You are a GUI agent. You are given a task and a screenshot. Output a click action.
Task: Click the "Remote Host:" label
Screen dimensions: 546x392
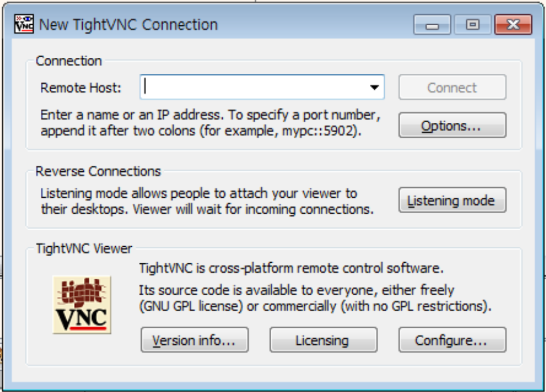pyautogui.click(x=80, y=88)
